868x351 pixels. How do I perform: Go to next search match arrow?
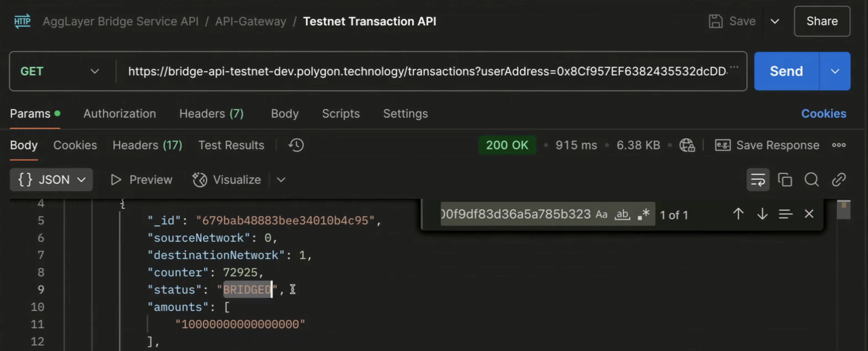point(762,214)
